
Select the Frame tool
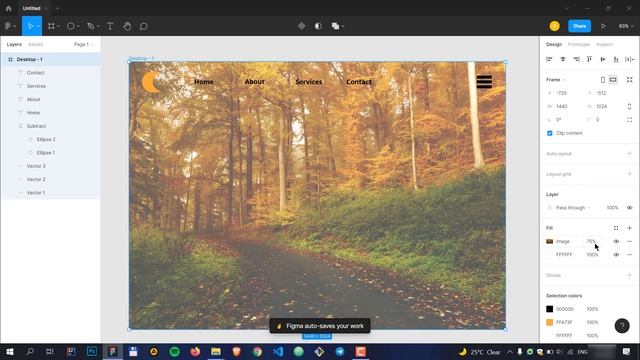tap(51, 26)
